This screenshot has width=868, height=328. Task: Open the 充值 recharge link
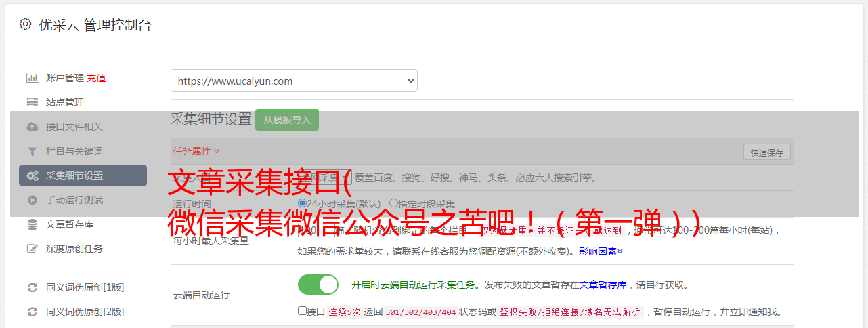pyautogui.click(x=96, y=78)
